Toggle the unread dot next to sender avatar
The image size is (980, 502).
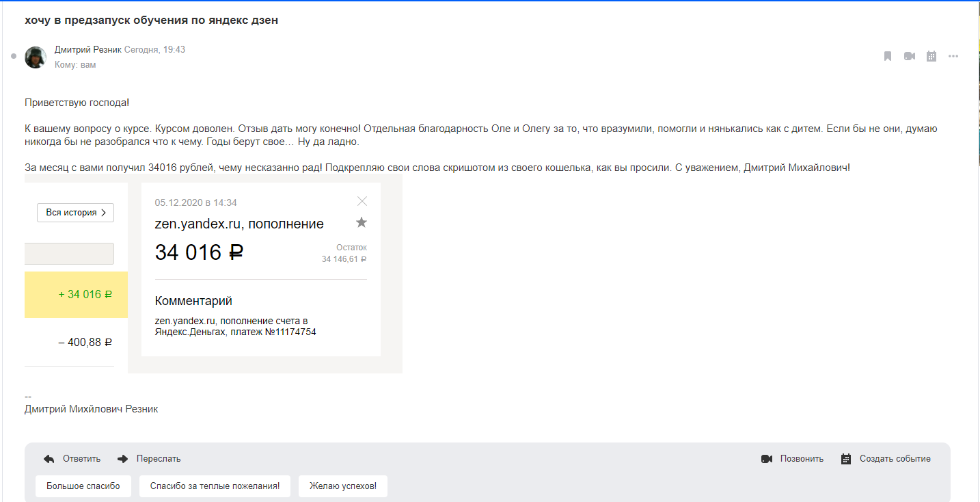tap(14, 56)
